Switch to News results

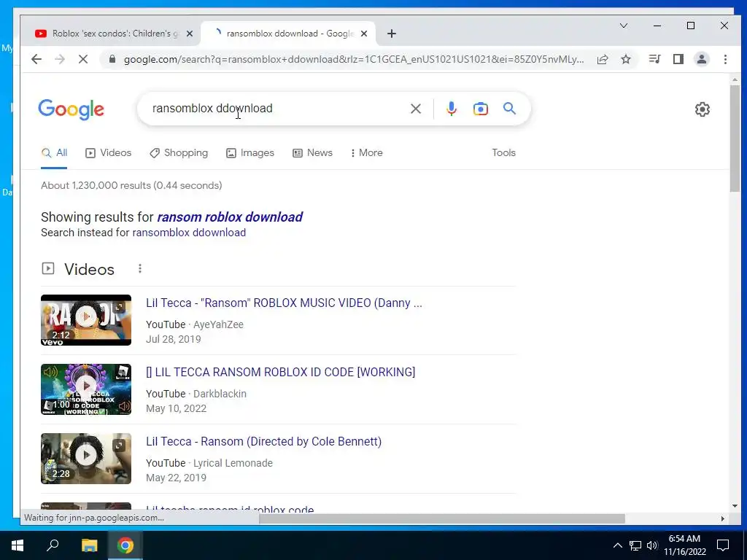[x=312, y=153]
